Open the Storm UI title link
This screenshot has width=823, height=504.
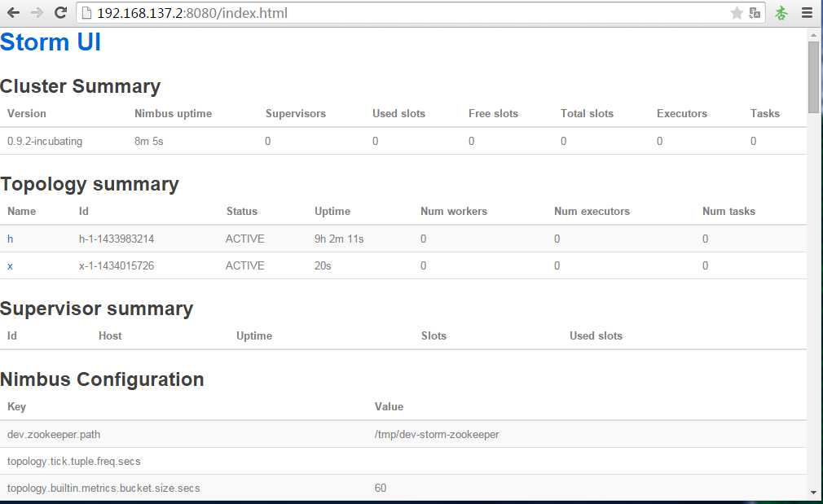51,42
